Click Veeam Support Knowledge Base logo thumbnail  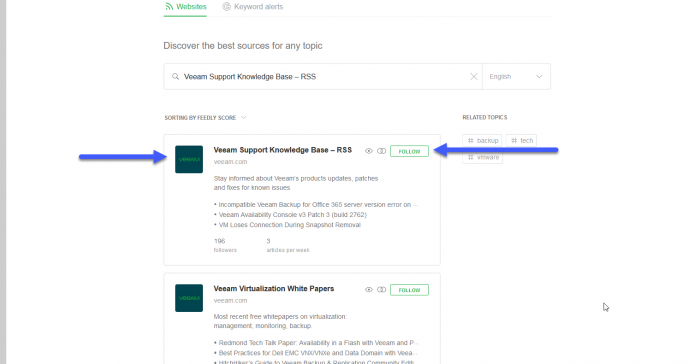(189, 159)
